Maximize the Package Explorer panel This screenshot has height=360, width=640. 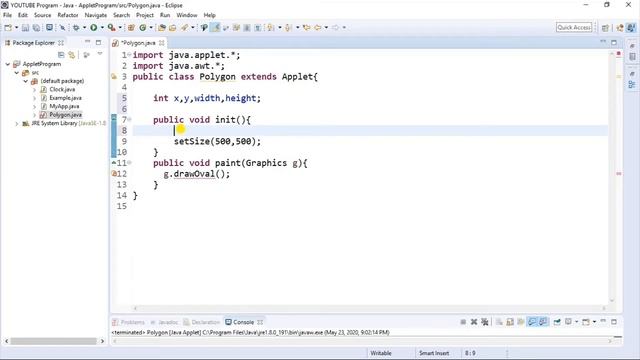pyautogui.click(x=98, y=42)
